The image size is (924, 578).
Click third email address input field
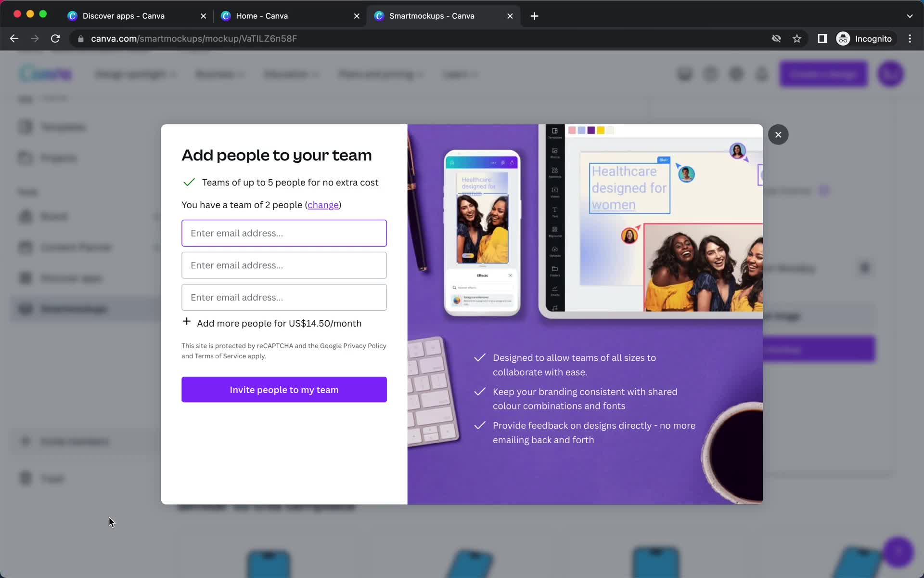pyautogui.click(x=283, y=297)
